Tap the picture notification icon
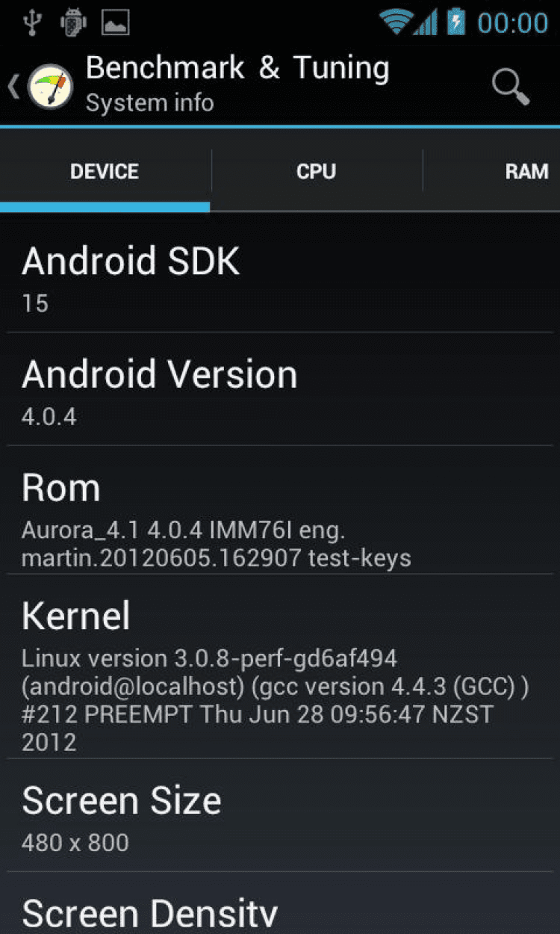This screenshot has width=560, height=934. tap(116, 23)
